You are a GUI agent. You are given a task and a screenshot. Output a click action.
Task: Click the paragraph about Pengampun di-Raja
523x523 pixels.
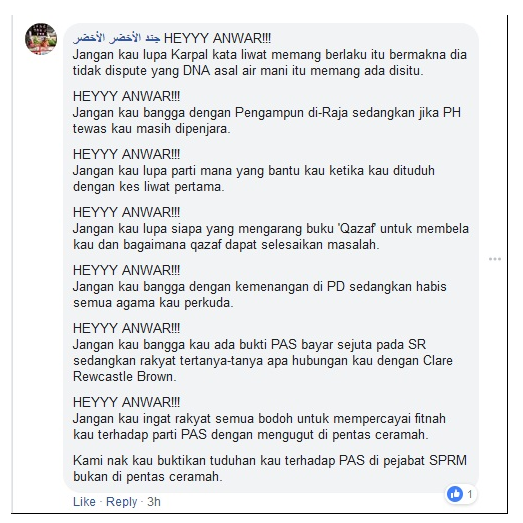click(x=267, y=121)
